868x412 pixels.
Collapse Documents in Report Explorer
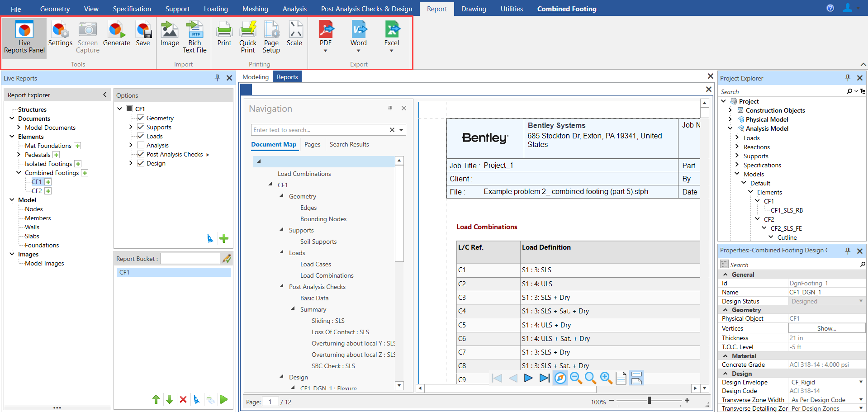point(12,118)
